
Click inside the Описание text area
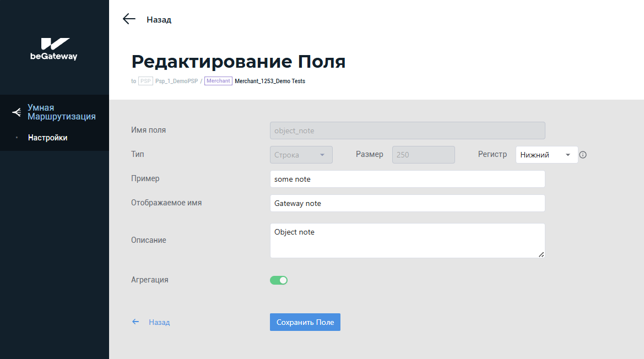[407, 240]
